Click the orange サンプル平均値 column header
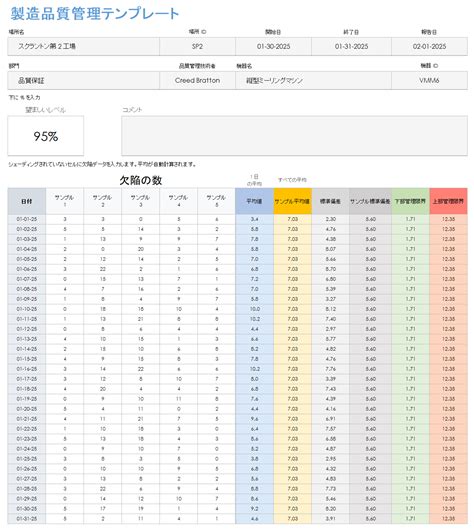 (x=292, y=201)
